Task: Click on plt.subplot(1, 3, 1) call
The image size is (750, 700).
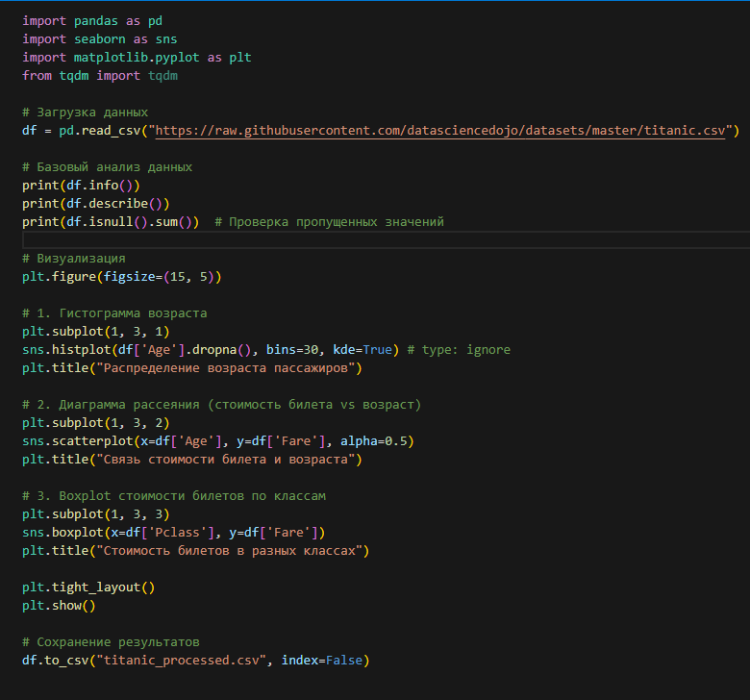Action: 96,332
